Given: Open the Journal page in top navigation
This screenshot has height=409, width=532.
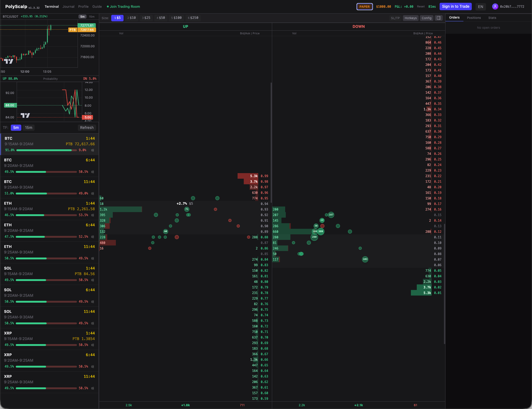Looking at the screenshot, I should [x=68, y=6].
